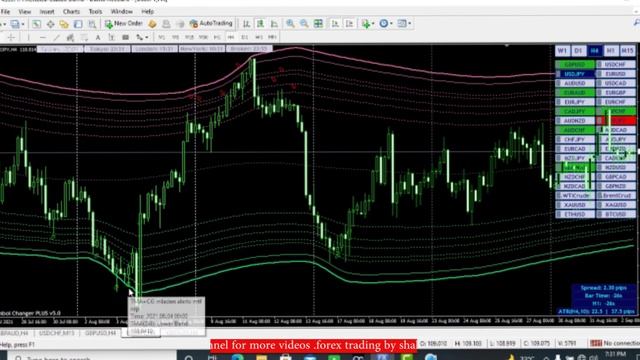Switch chart to M1 timeframe in toolbar

(162, 38)
